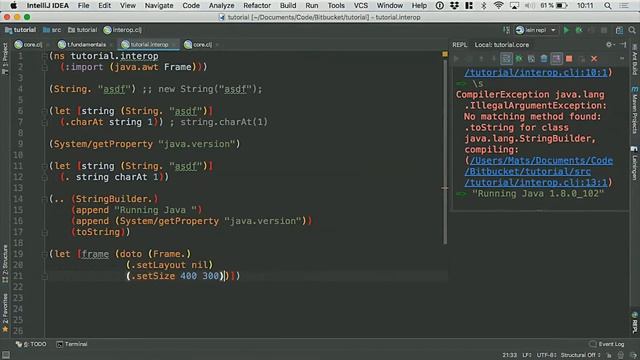Toggle the purple highlighted REPL toolbar button

pyautogui.click(x=556, y=59)
